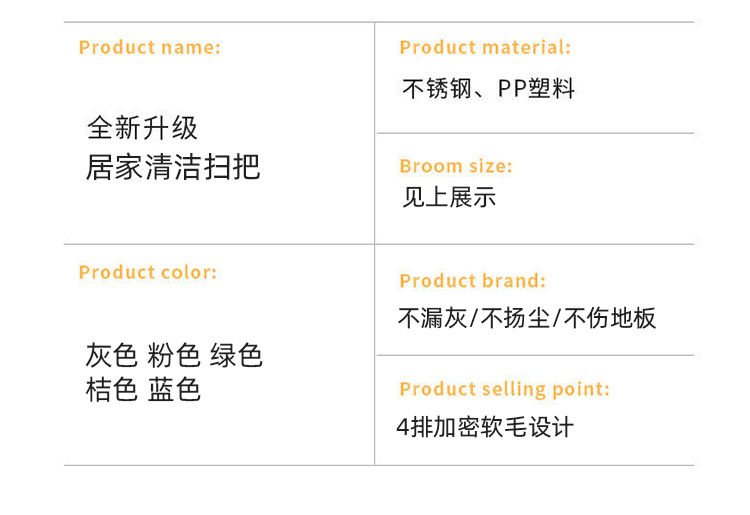Choose the 粉色 color text
The width and height of the screenshot is (750, 515).
click(174, 355)
